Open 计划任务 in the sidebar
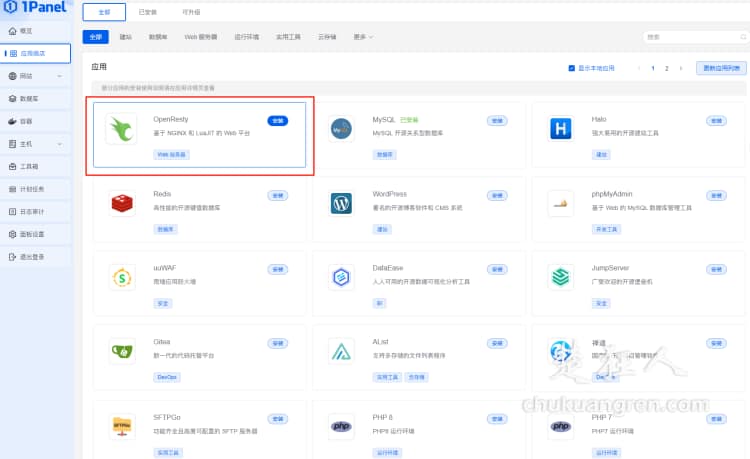The height and width of the screenshot is (459, 750). tap(27, 189)
